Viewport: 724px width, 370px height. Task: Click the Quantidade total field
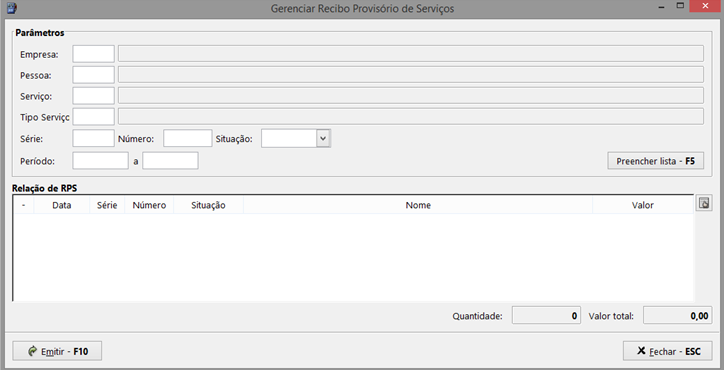(546, 316)
